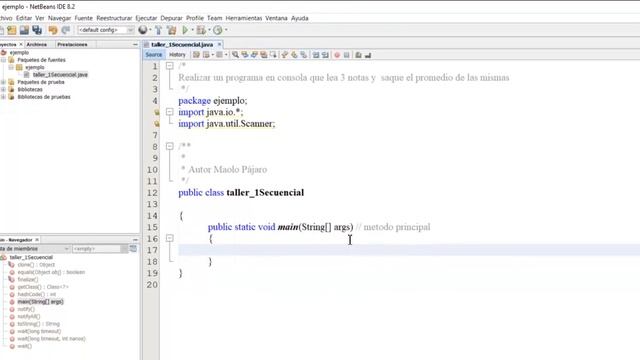Image resolution: width=640 pixels, height=360 pixels.
Task: Expand the Bibliotecas de pruebas node
Action: pos(4,97)
